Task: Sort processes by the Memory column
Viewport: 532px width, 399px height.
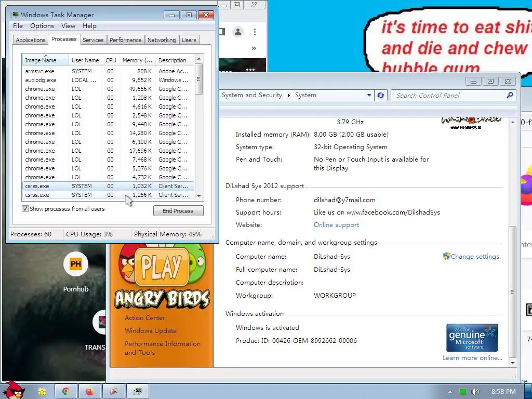Action: click(137, 60)
